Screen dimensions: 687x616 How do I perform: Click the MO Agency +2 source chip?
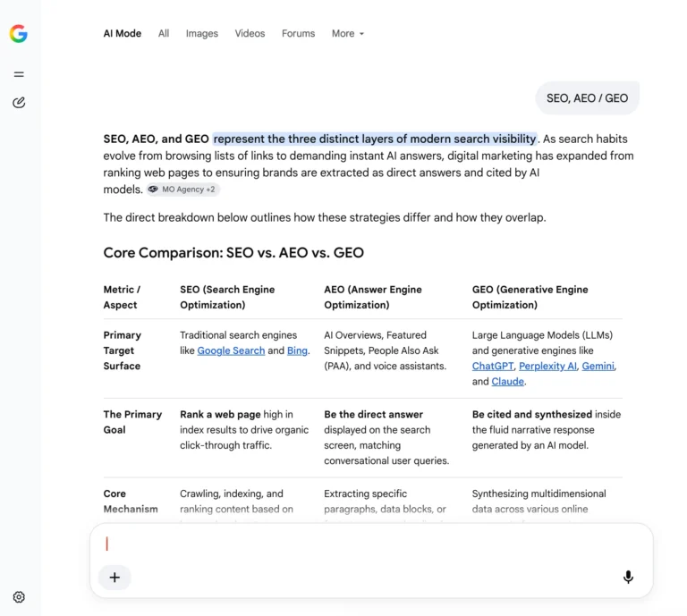(182, 190)
